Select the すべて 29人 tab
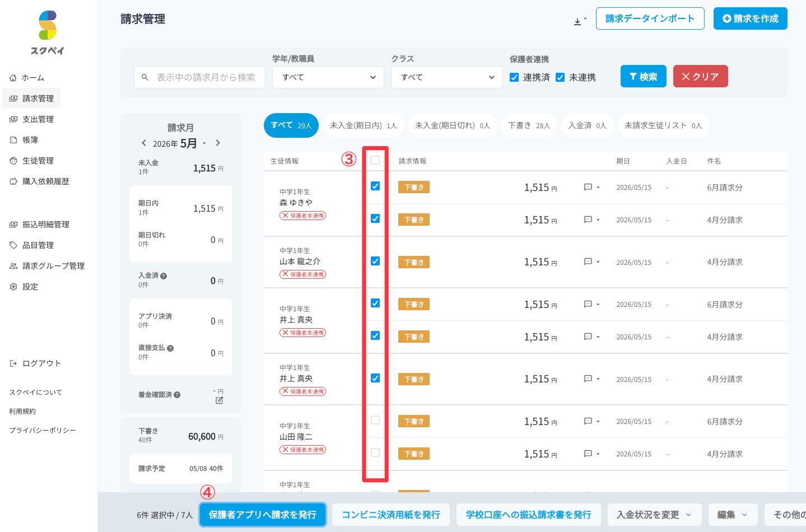The width and height of the screenshot is (806, 532). (291, 125)
